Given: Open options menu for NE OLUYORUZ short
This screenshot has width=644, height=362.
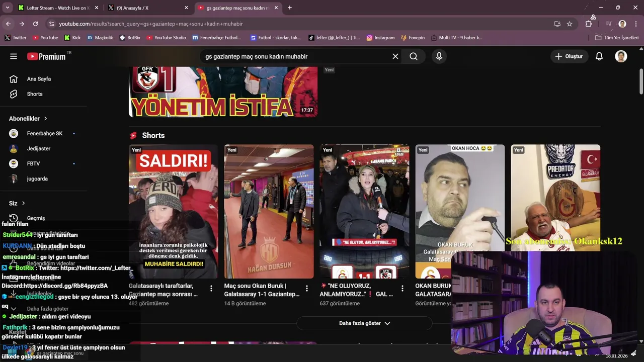Looking at the screenshot, I should tap(403, 289).
